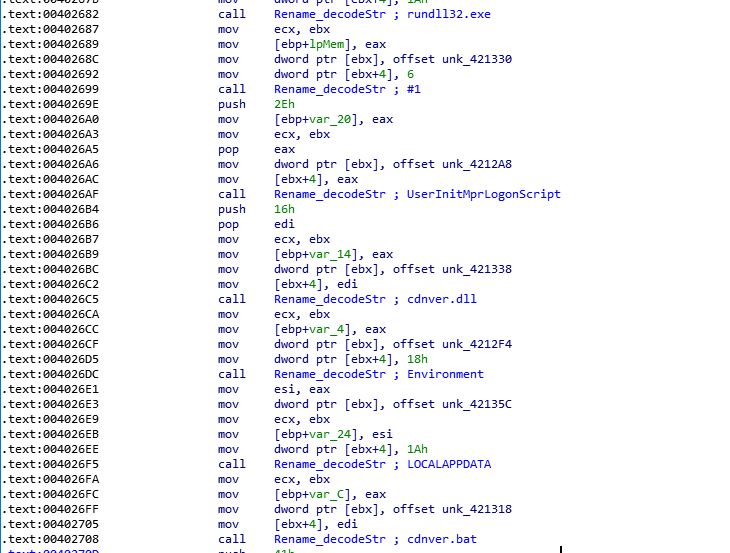Click call mnemonic at 00402682
Screen dimensions: 730x553
click(232, 14)
